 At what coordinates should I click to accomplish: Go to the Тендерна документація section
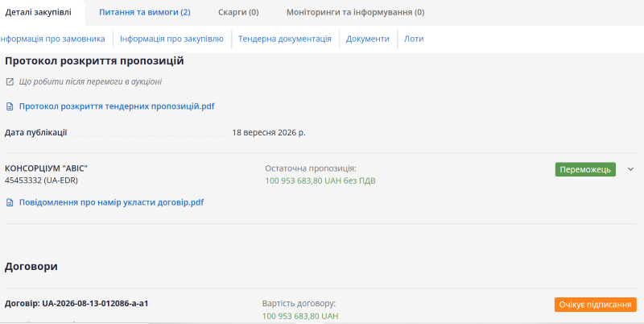(x=285, y=39)
